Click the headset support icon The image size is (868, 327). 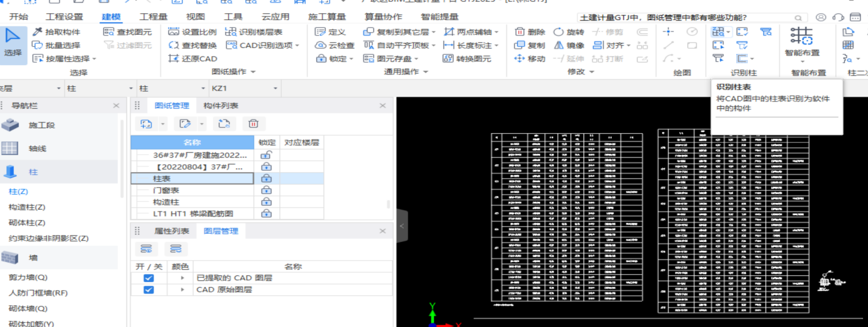coord(838,18)
